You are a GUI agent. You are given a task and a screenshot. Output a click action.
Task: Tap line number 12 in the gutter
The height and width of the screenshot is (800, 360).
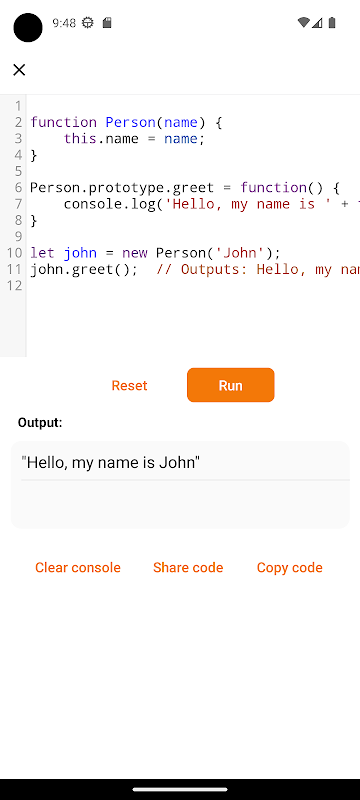[x=13, y=286]
